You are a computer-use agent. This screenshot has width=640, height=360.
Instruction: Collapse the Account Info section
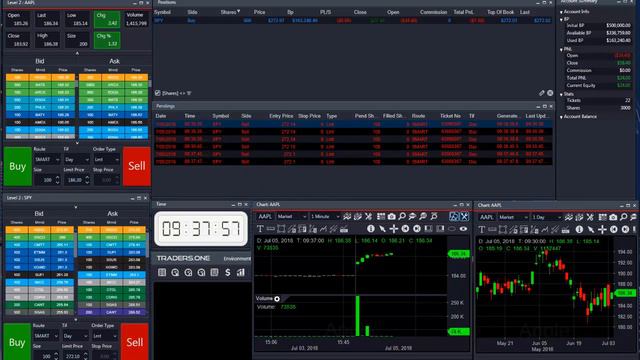(562, 12)
